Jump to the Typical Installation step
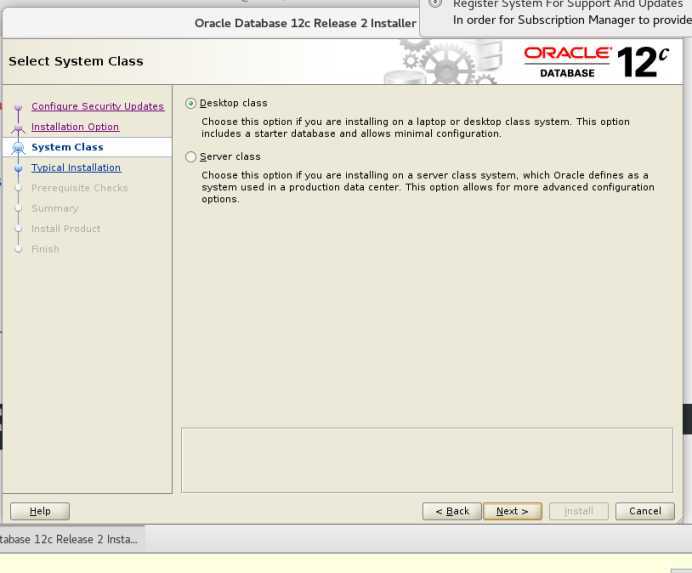 76,168
